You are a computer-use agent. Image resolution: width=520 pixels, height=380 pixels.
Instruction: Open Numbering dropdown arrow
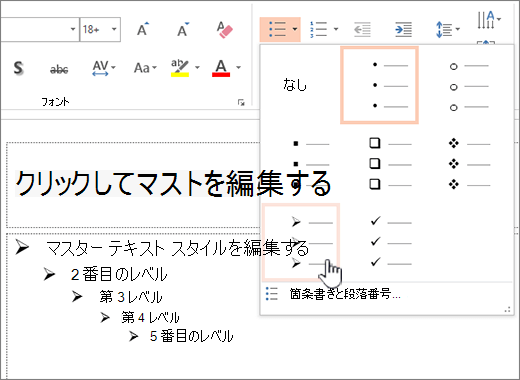click(336, 29)
